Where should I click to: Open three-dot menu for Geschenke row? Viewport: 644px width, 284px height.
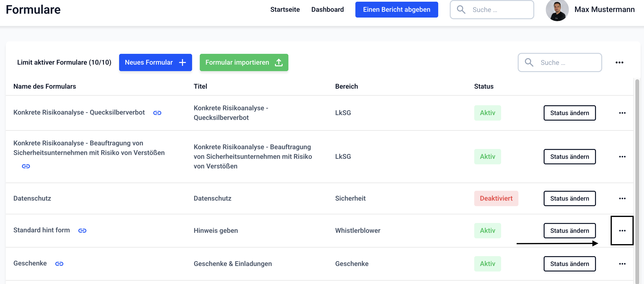[x=622, y=264]
